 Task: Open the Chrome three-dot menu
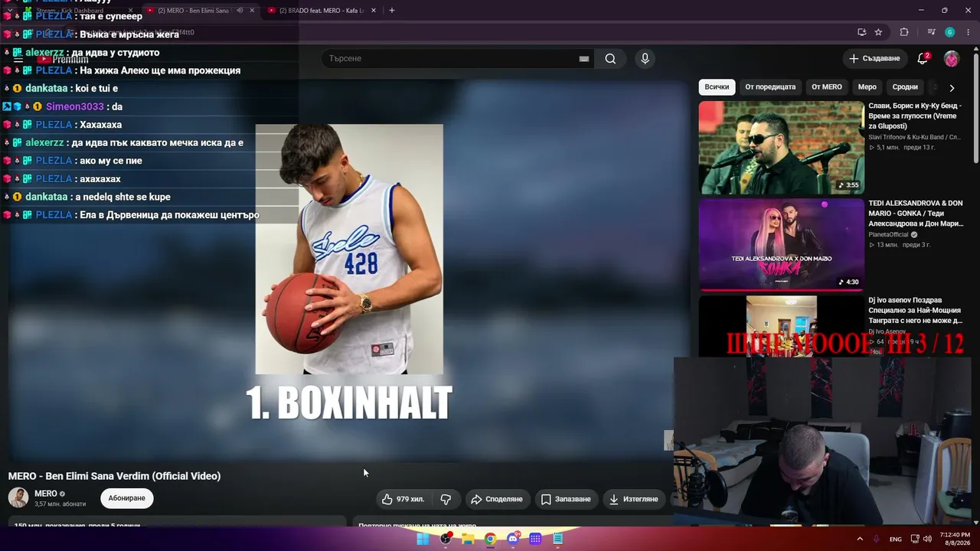point(969,32)
